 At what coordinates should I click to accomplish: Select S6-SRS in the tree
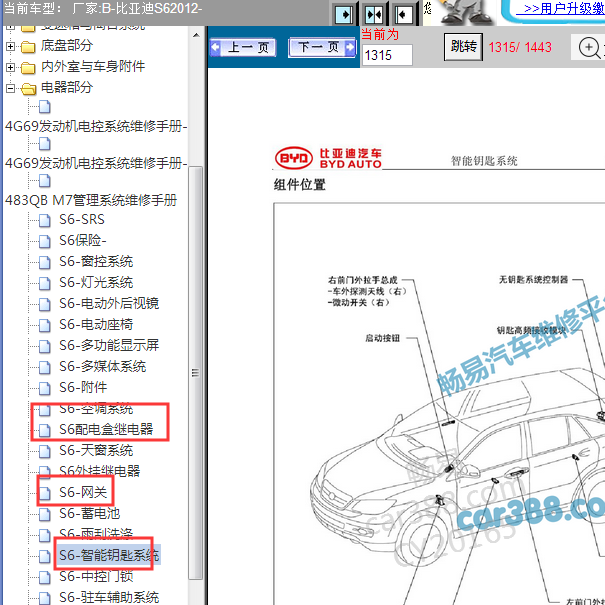82,220
